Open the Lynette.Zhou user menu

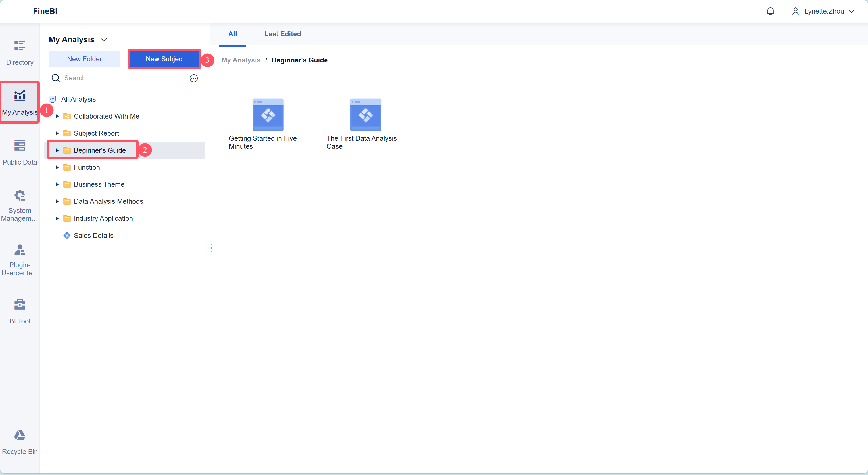[x=823, y=11]
